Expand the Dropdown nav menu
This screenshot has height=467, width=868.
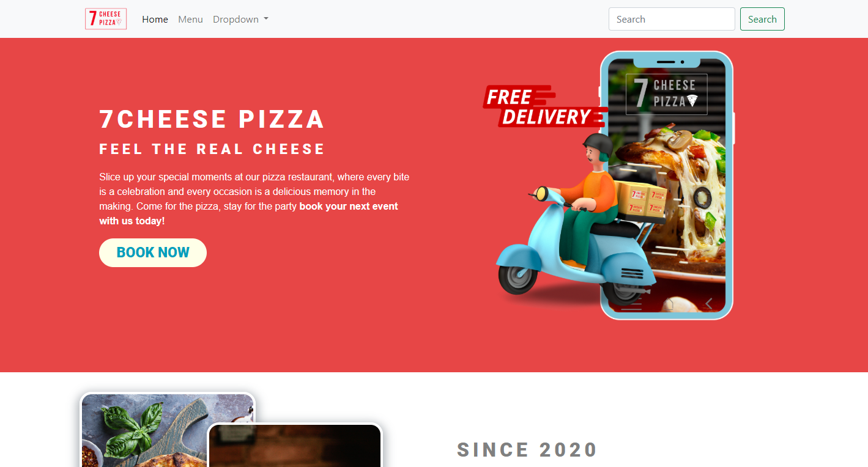pos(240,19)
